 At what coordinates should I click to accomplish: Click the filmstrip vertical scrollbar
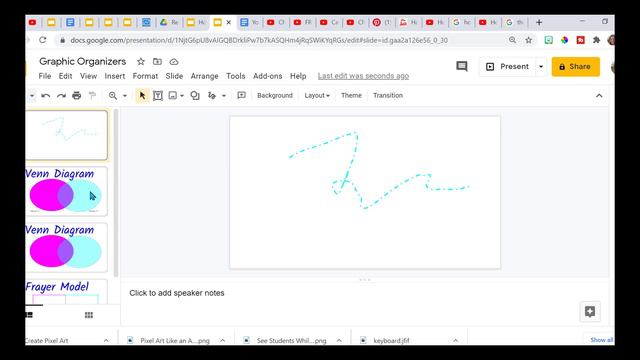coord(116,193)
